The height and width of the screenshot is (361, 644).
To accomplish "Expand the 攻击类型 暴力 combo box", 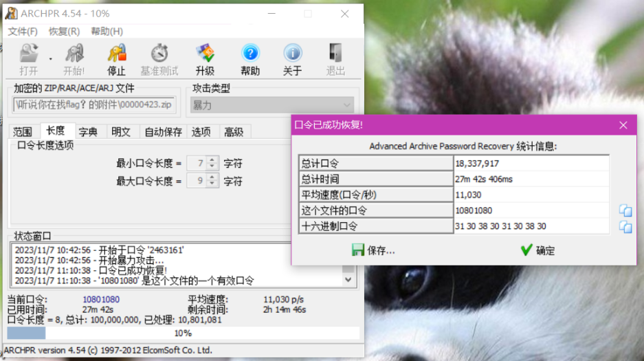I will tap(347, 105).
